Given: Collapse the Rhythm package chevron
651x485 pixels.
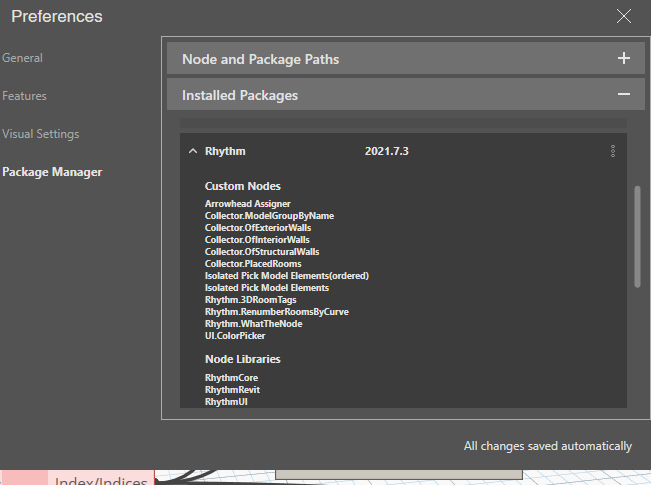Looking at the screenshot, I should (193, 151).
